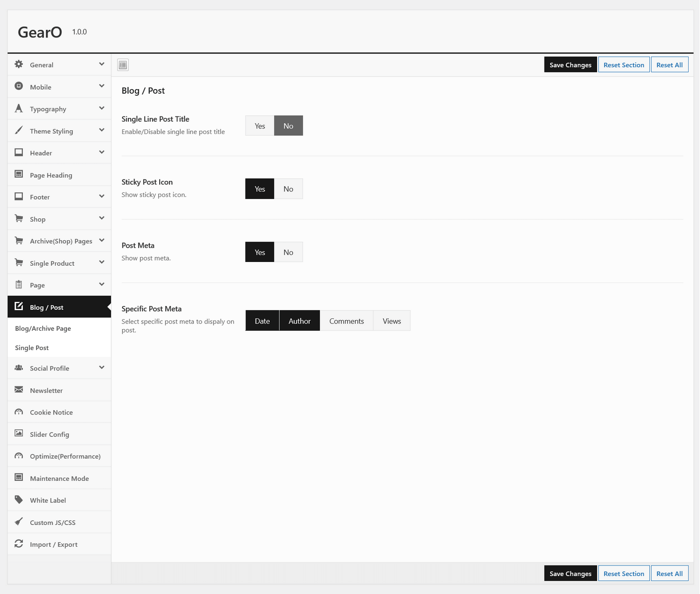This screenshot has width=700, height=594.
Task: Open the Maintenance Mode settings
Action: tap(59, 478)
